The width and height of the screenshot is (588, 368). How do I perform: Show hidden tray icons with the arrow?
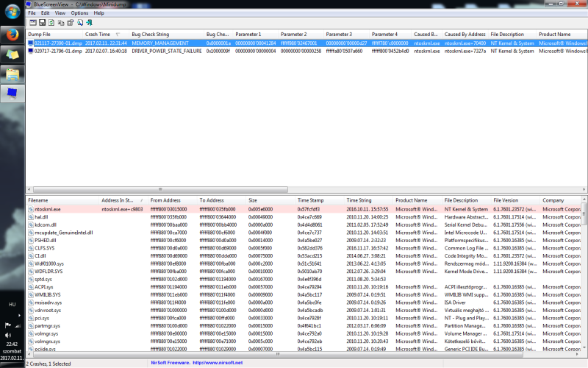20,315
